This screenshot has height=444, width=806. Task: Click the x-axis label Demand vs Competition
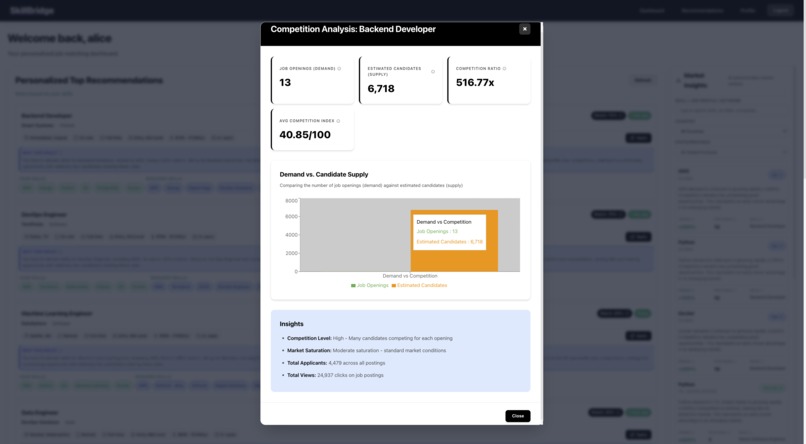pos(410,276)
